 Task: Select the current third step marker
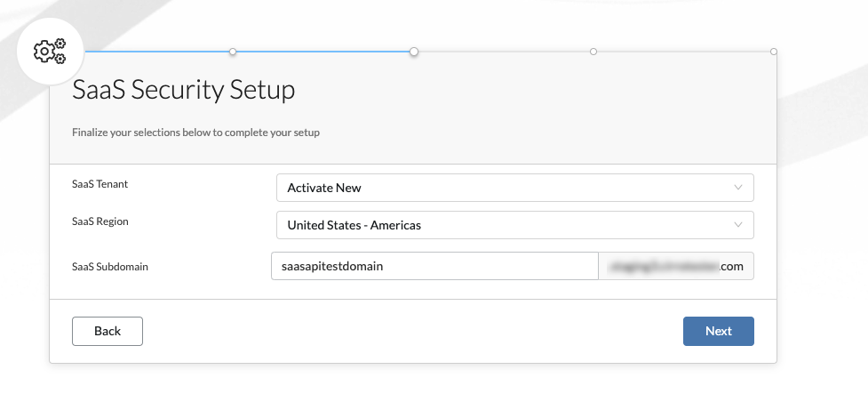[414, 52]
